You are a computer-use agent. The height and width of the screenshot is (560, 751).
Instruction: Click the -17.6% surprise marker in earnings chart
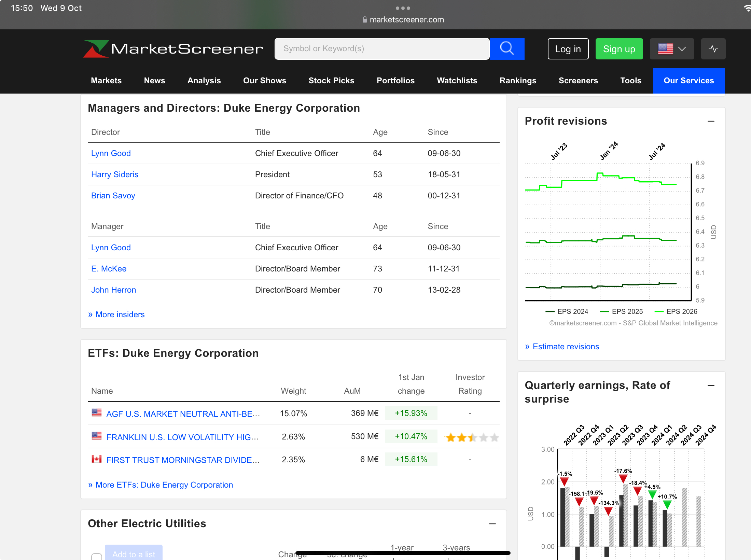pos(623,479)
